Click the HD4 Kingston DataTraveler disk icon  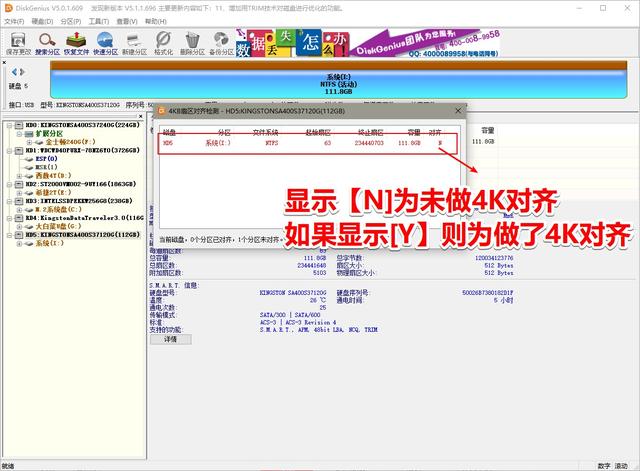19,218
